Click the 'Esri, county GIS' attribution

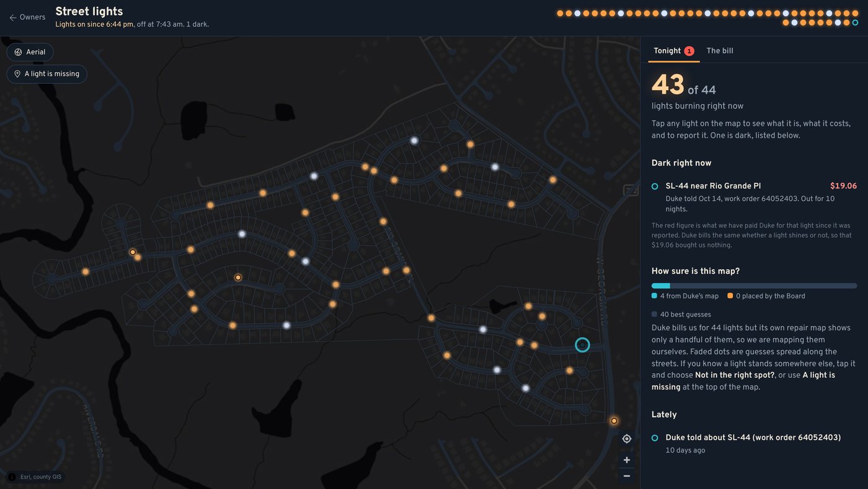42,477
